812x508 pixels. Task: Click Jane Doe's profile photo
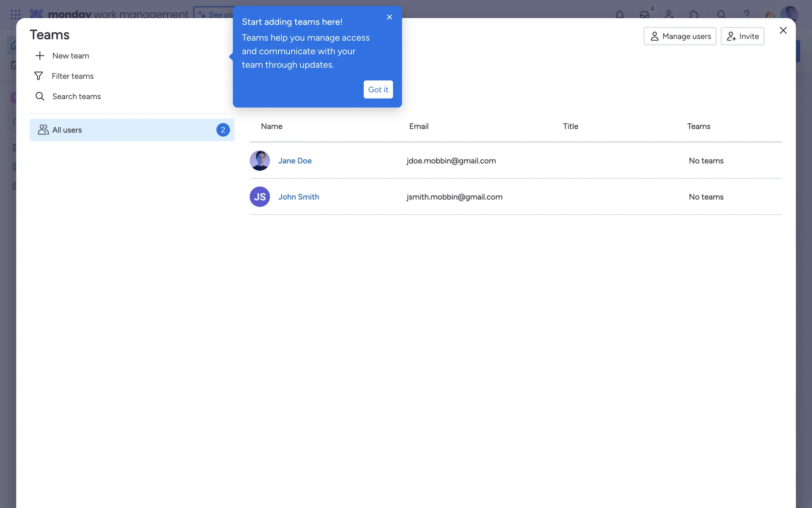pos(260,161)
